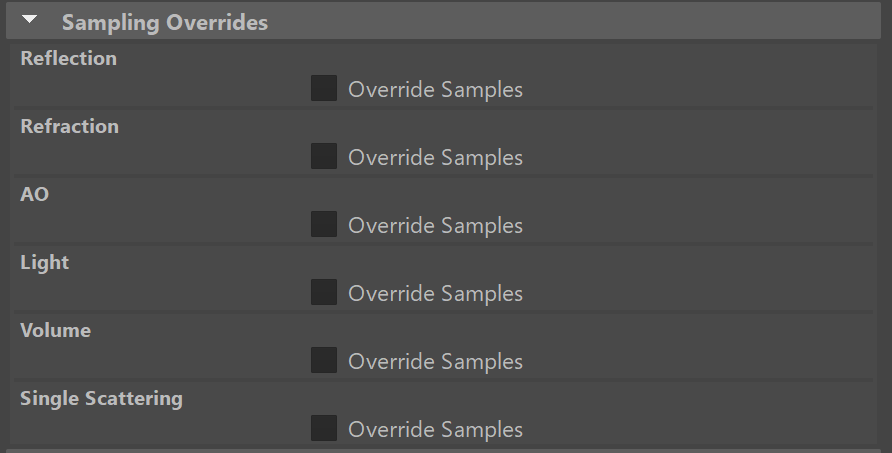Turn on Volume Override Samples checkbox
Image resolution: width=892 pixels, height=453 pixels.
pos(323,361)
